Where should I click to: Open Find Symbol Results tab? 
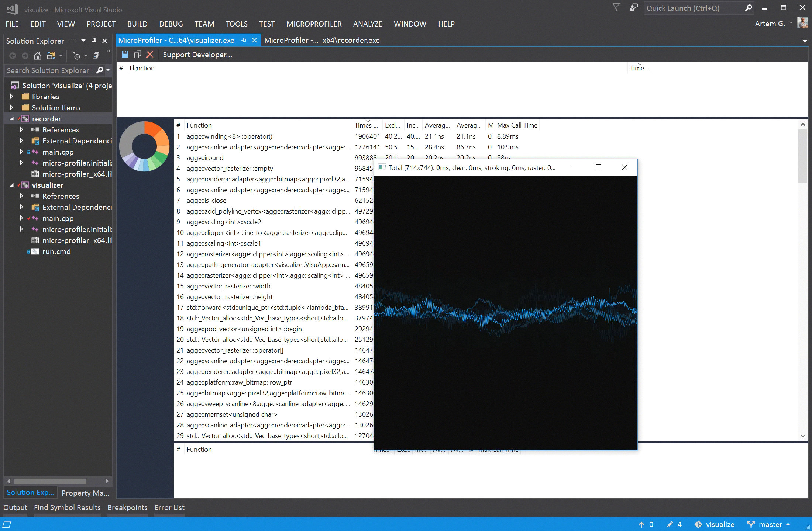pyautogui.click(x=67, y=507)
